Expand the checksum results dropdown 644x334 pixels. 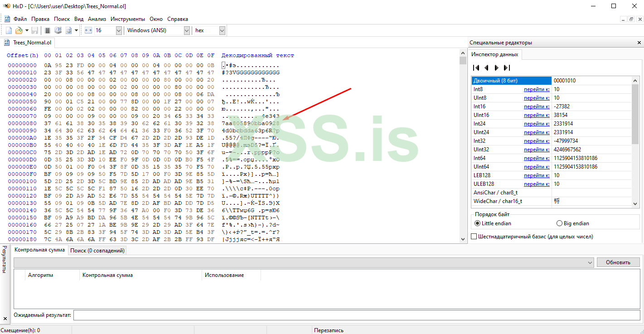pyautogui.click(x=590, y=262)
